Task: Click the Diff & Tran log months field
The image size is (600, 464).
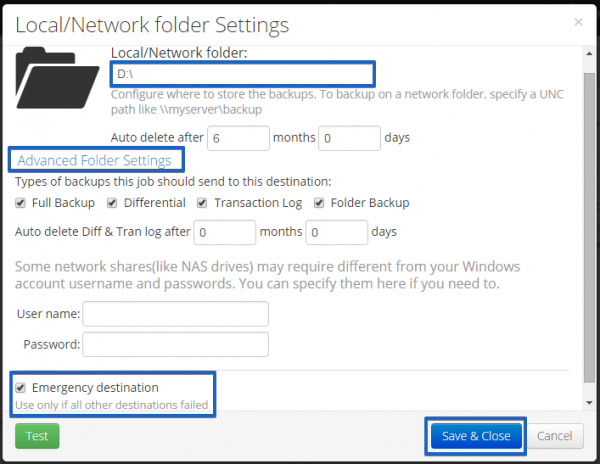Action: pos(225,232)
